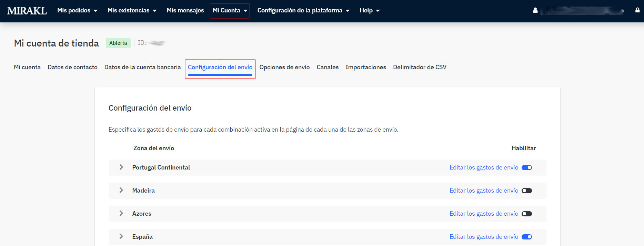This screenshot has width=644, height=246.
Task: Open Configuración de la plataforma menu
Action: (303, 11)
